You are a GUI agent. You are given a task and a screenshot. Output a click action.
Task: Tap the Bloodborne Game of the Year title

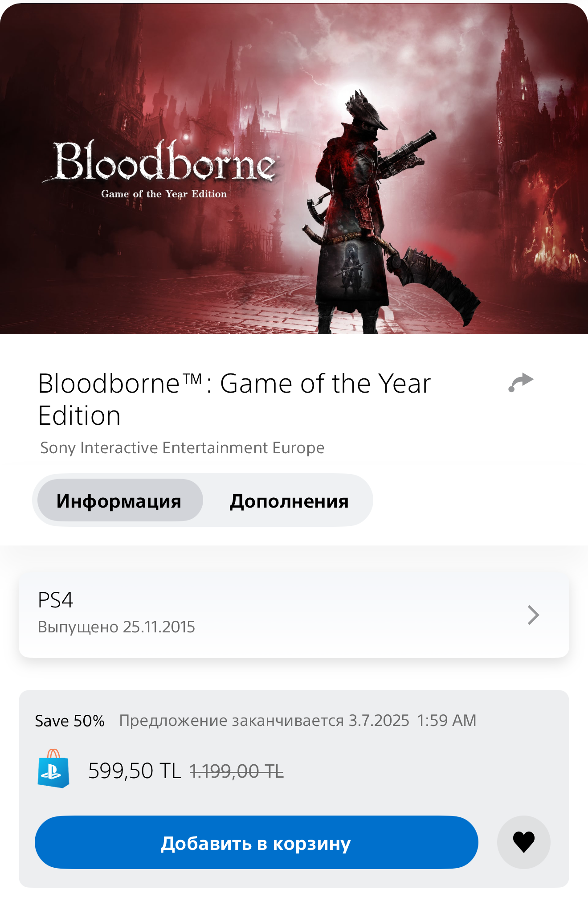coord(234,399)
